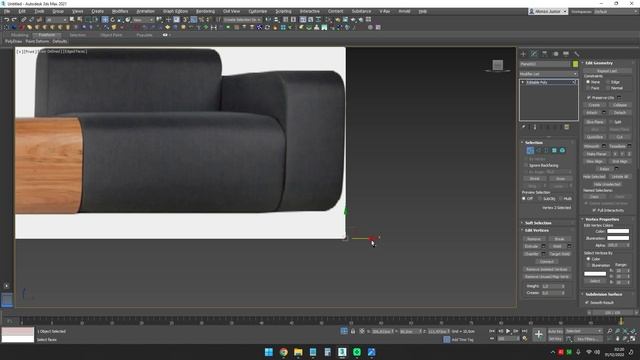Open the Selected key filter dropdown
The height and width of the screenshot is (360, 640).
pos(584,331)
